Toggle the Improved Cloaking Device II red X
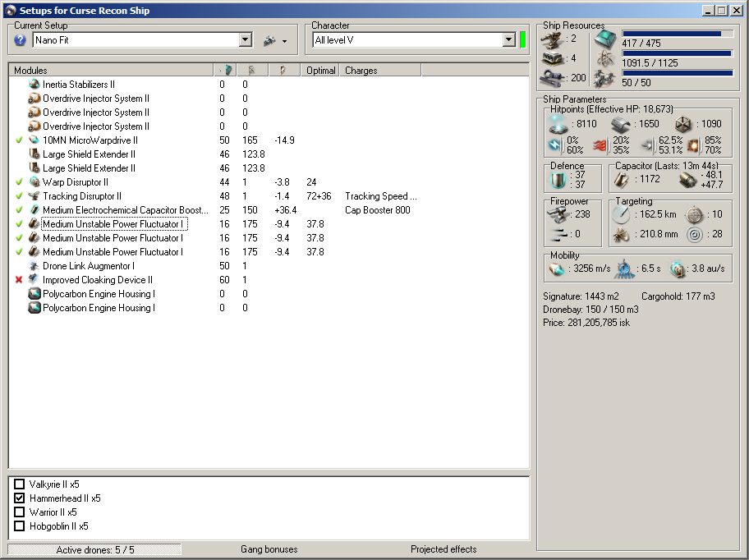Viewport: 749px width, 560px height. point(19,280)
